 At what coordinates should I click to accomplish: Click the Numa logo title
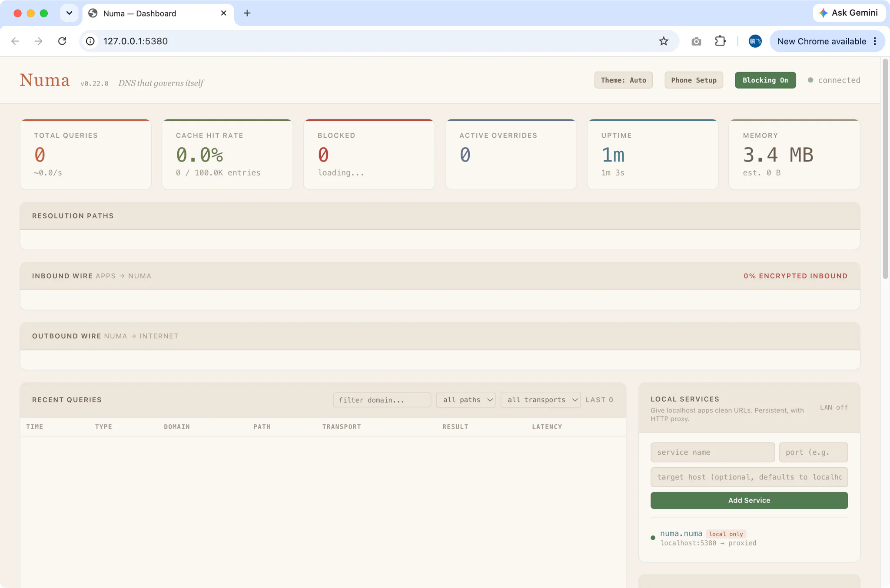coord(44,80)
